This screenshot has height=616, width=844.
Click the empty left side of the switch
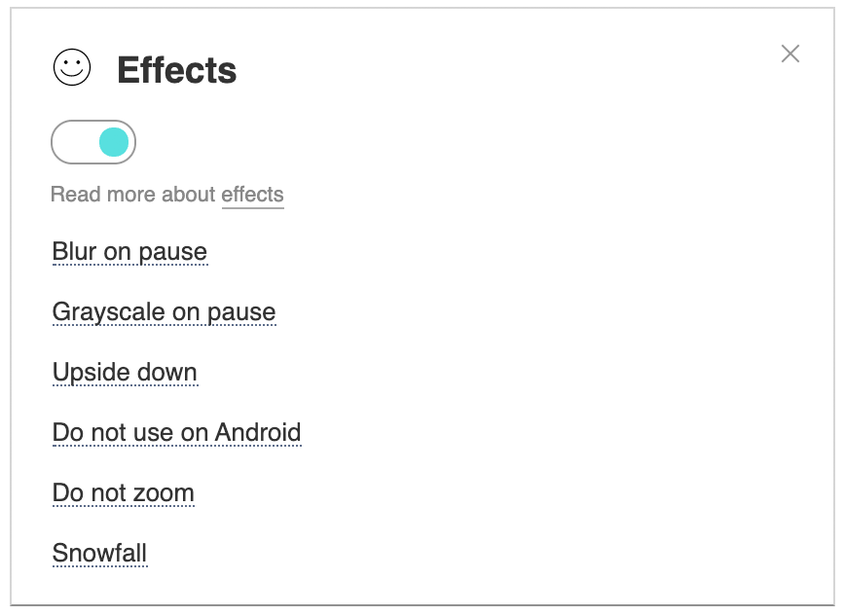point(75,142)
